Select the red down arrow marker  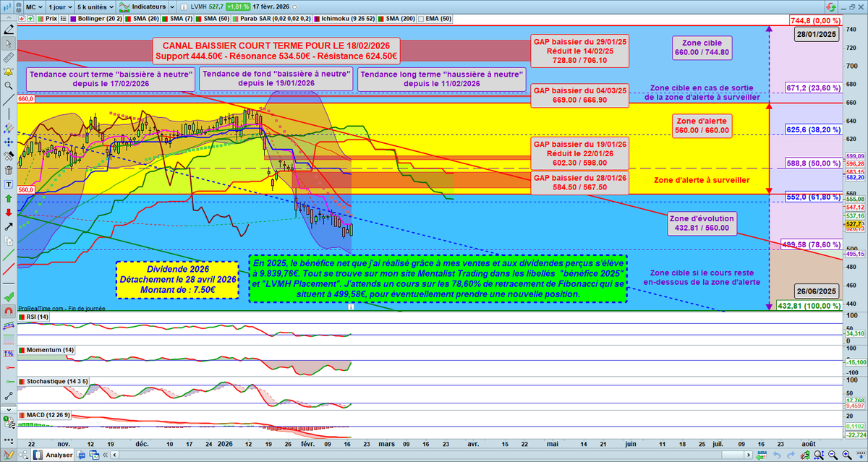coord(9,212)
